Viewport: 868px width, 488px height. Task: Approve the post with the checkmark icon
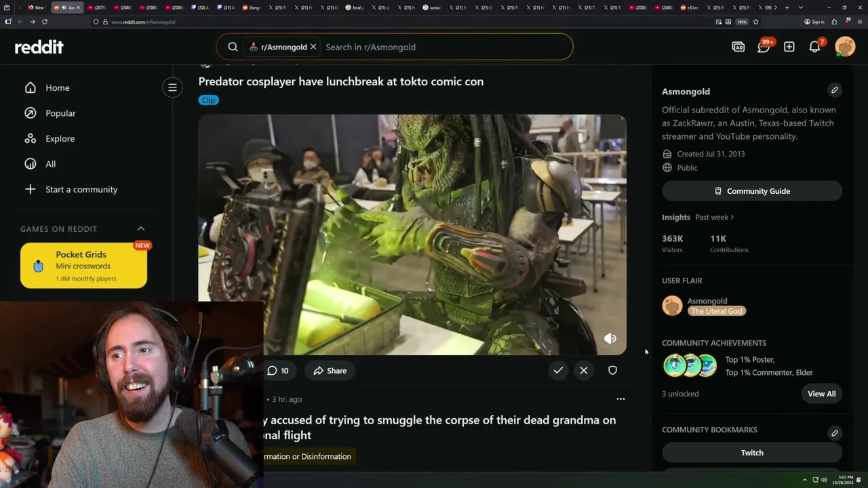click(558, 370)
